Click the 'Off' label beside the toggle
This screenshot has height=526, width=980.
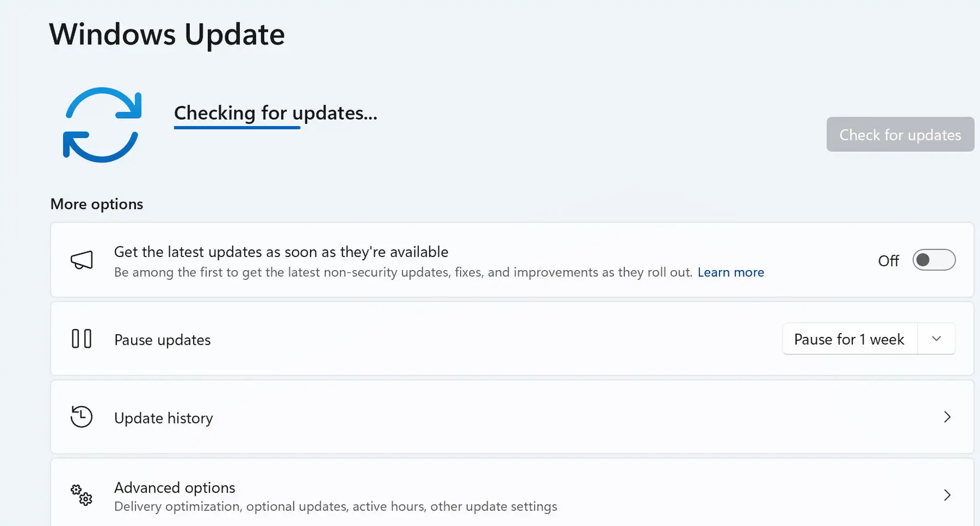coord(888,261)
